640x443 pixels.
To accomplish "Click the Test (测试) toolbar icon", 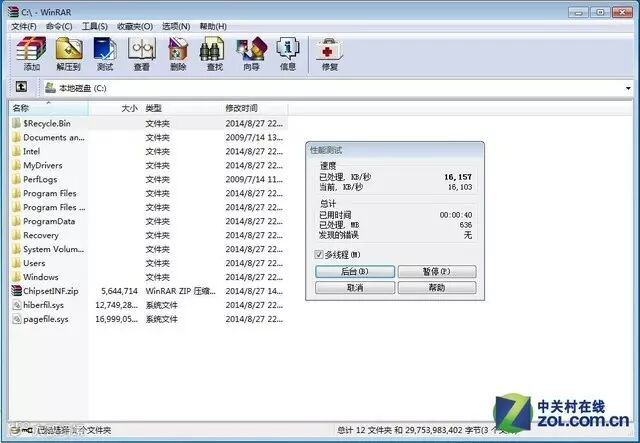I will (105, 53).
